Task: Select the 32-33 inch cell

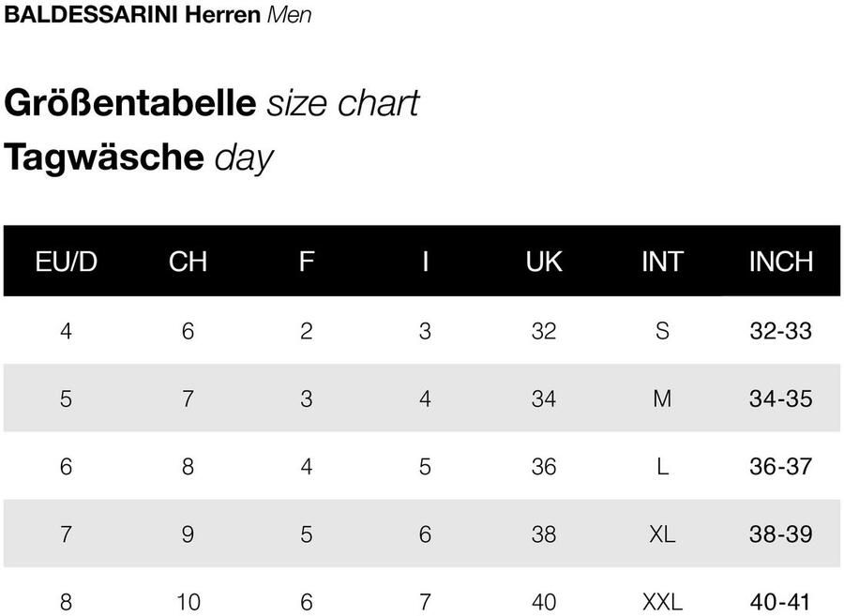Action: tap(780, 331)
